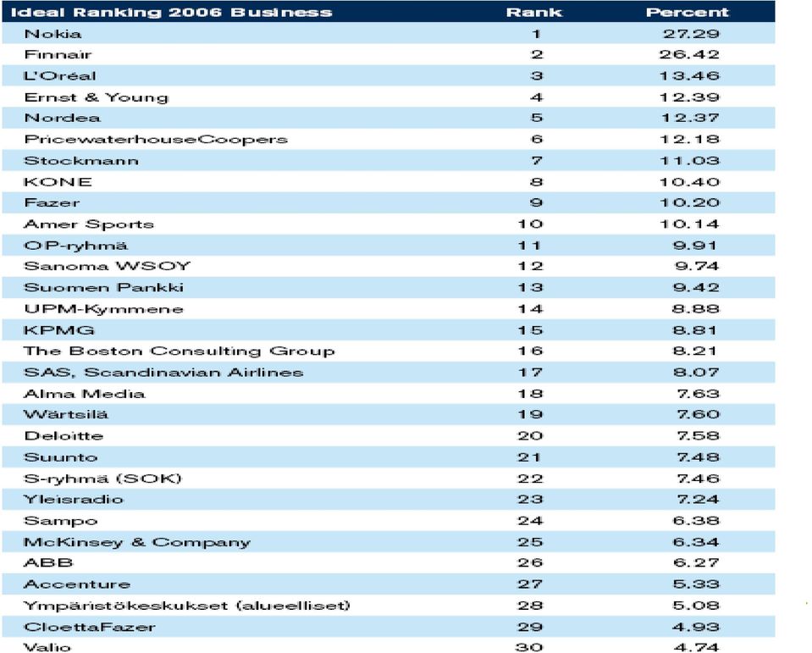The width and height of the screenshot is (812, 653).
Task: Click Yleisradio in the table
Action: (x=74, y=499)
